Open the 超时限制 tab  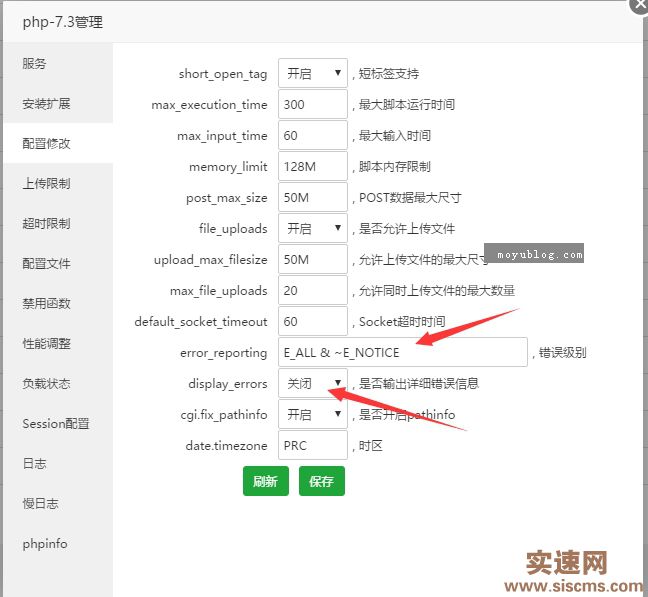point(58,224)
